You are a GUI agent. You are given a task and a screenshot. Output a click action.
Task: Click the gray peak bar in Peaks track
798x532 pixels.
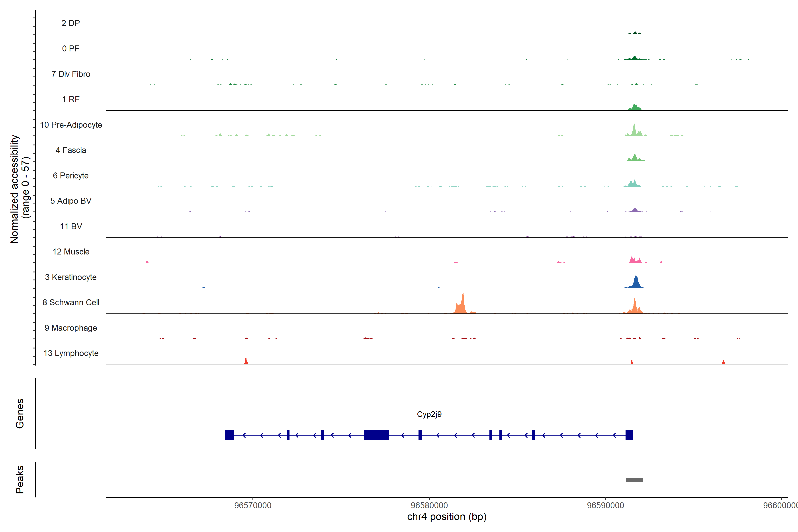634,480
